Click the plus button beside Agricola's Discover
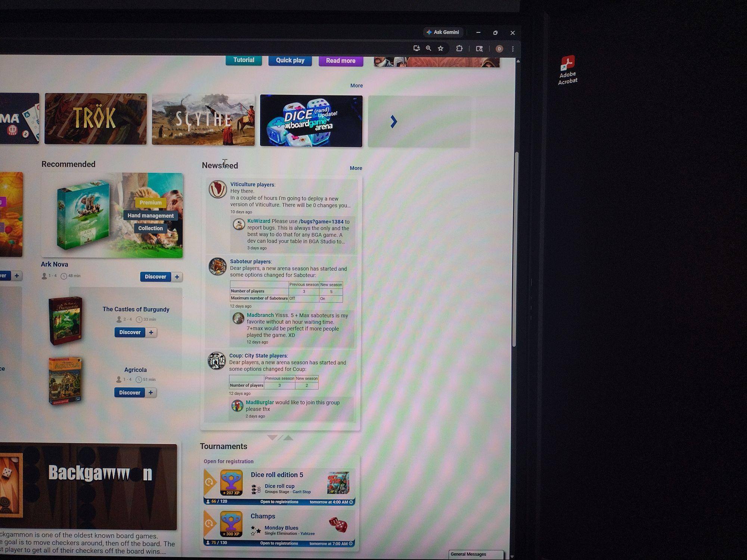The height and width of the screenshot is (560, 747). click(x=151, y=392)
